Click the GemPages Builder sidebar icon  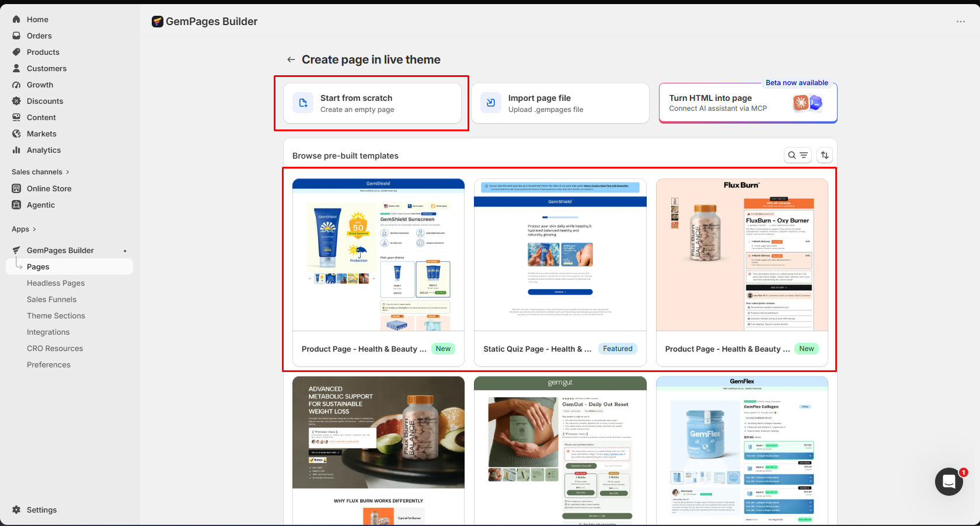16,250
